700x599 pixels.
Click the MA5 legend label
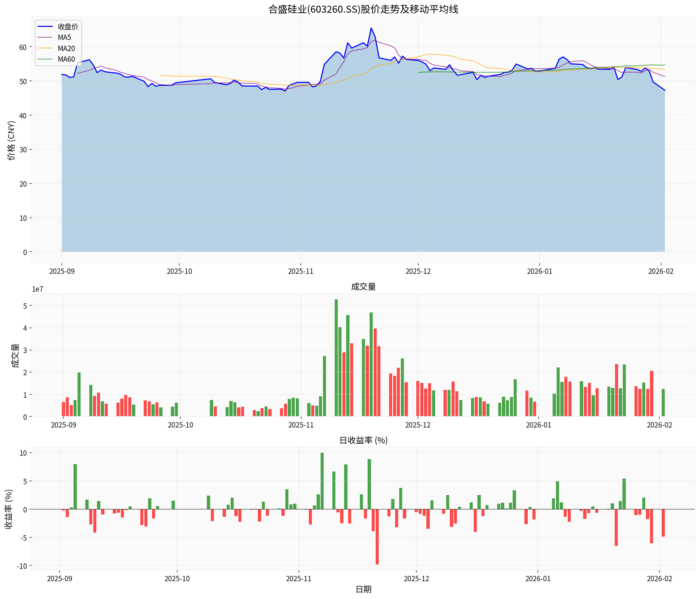(64, 38)
